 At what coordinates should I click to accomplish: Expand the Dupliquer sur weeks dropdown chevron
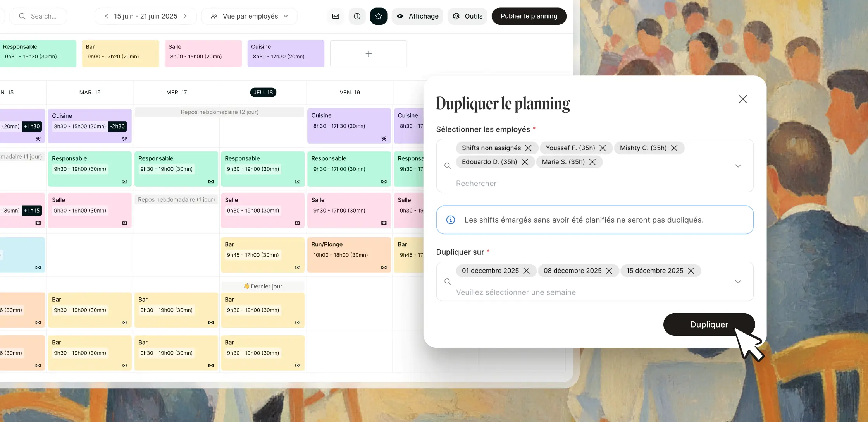pyautogui.click(x=738, y=281)
